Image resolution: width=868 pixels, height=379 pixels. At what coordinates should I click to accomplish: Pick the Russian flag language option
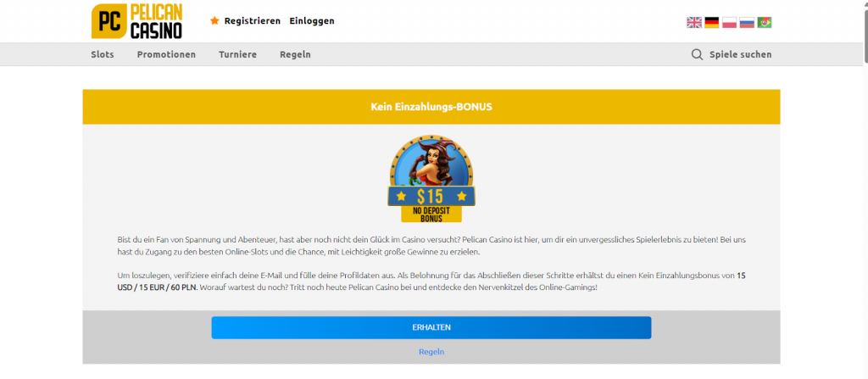point(747,23)
